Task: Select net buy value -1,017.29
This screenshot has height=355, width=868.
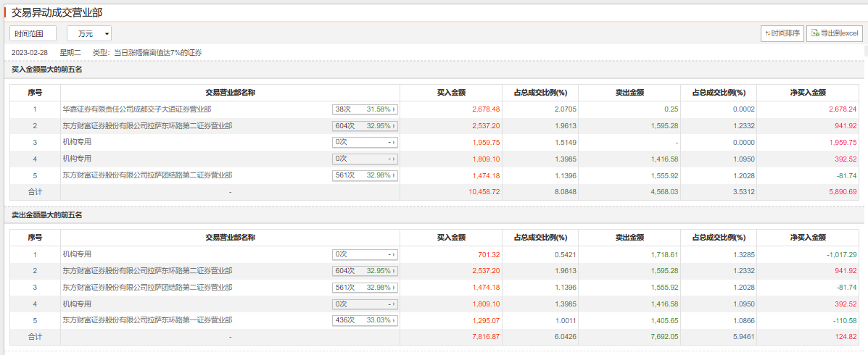Action: [x=841, y=254]
